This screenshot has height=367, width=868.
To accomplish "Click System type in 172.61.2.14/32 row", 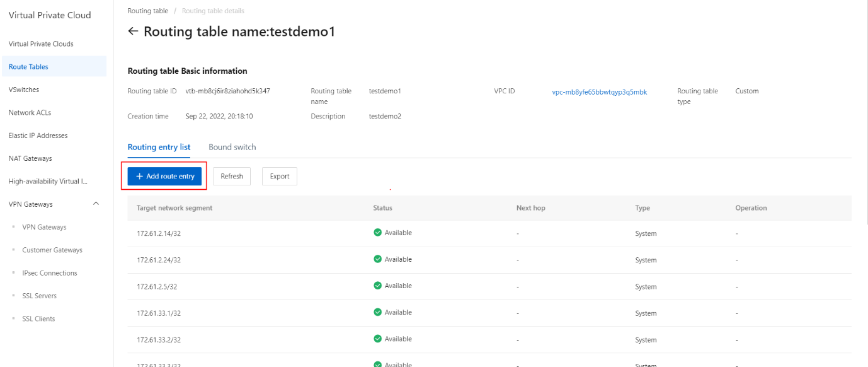I will (x=646, y=233).
